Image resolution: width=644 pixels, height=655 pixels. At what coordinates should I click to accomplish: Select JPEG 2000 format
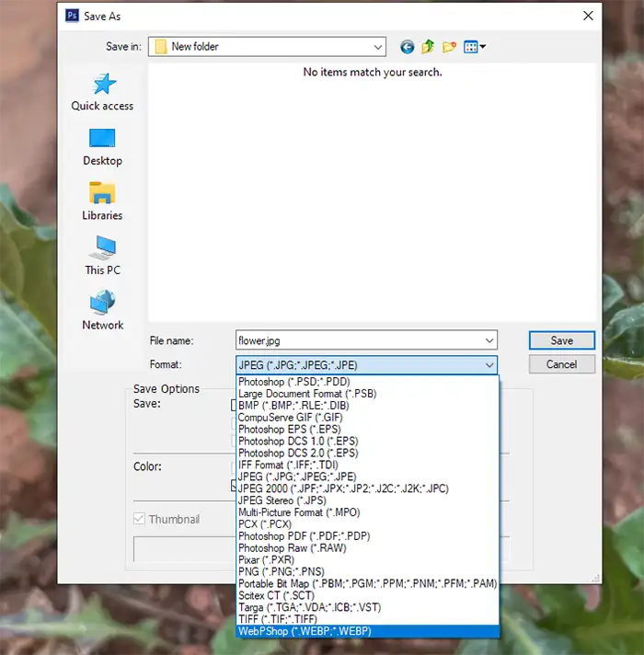click(x=367, y=488)
